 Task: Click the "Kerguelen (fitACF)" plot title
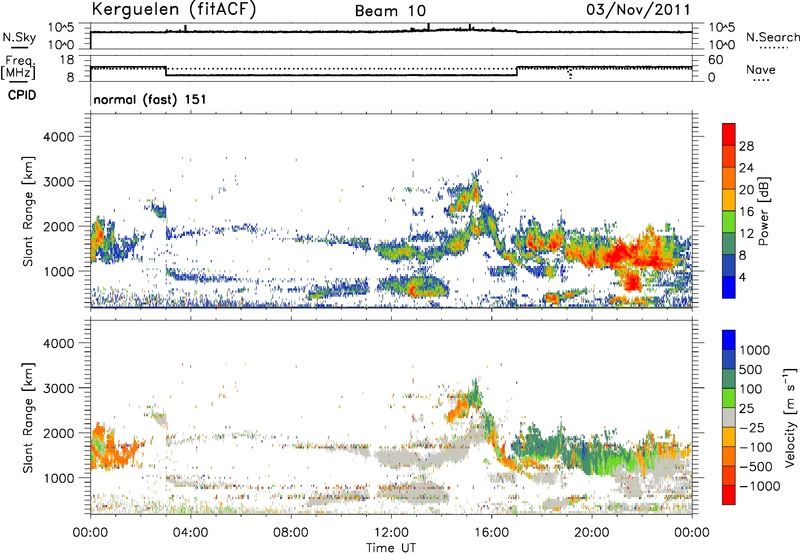coord(174,9)
